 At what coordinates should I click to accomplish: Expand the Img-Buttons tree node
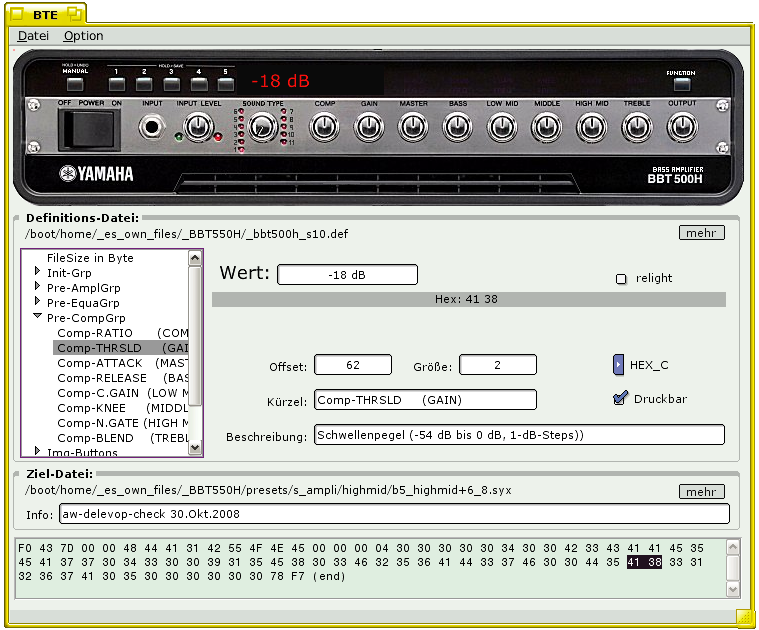(x=37, y=451)
